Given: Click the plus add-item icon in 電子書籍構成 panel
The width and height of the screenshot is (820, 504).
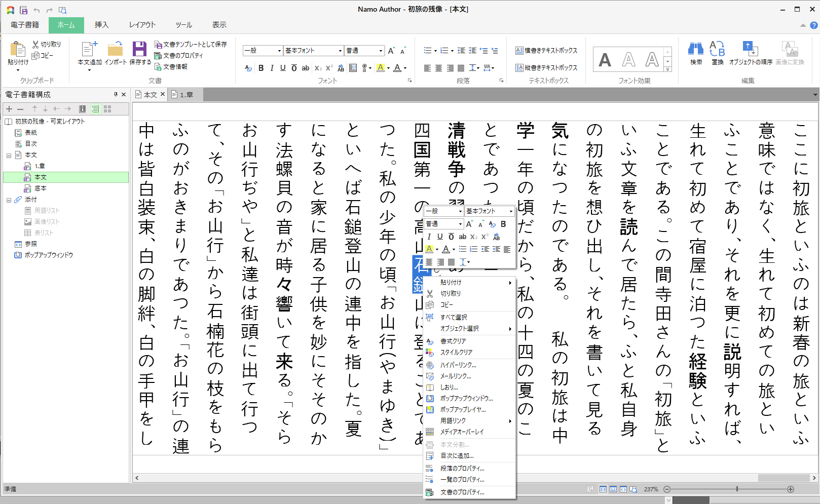Looking at the screenshot, I should click(x=9, y=109).
